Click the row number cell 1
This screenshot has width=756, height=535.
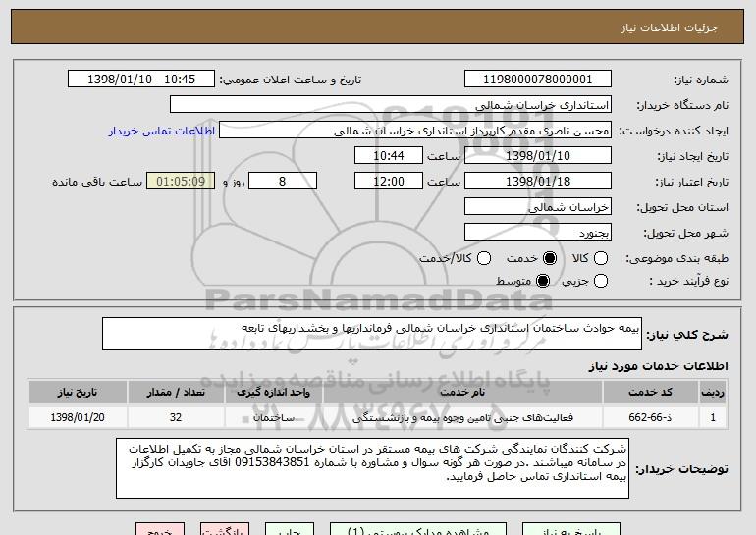point(713,417)
